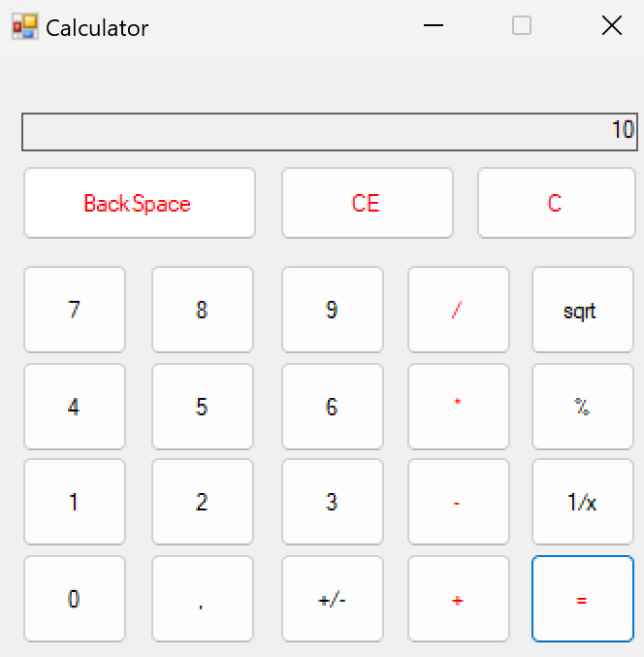
Task: Select the number 8 key
Action: pos(203,310)
